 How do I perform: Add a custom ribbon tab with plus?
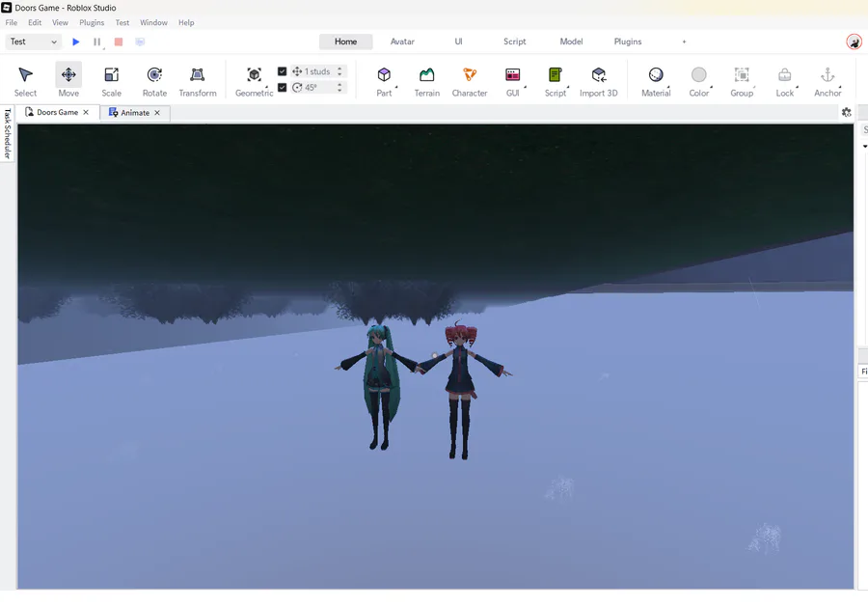(684, 41)
